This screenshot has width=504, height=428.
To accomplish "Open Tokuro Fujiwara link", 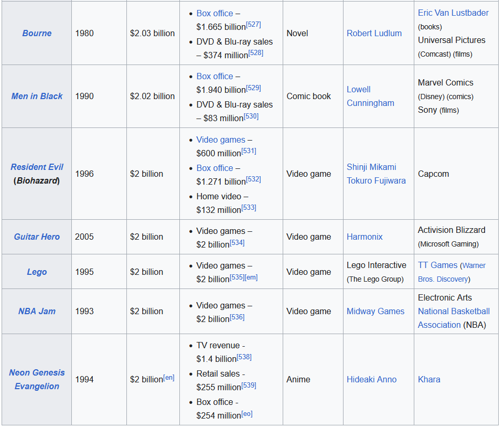I will [x=376, y=181].
